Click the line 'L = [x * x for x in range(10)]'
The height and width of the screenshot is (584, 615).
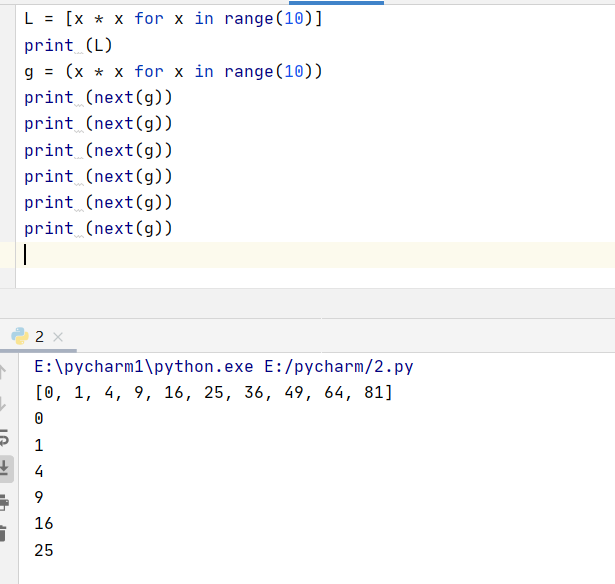pos(173,18)
